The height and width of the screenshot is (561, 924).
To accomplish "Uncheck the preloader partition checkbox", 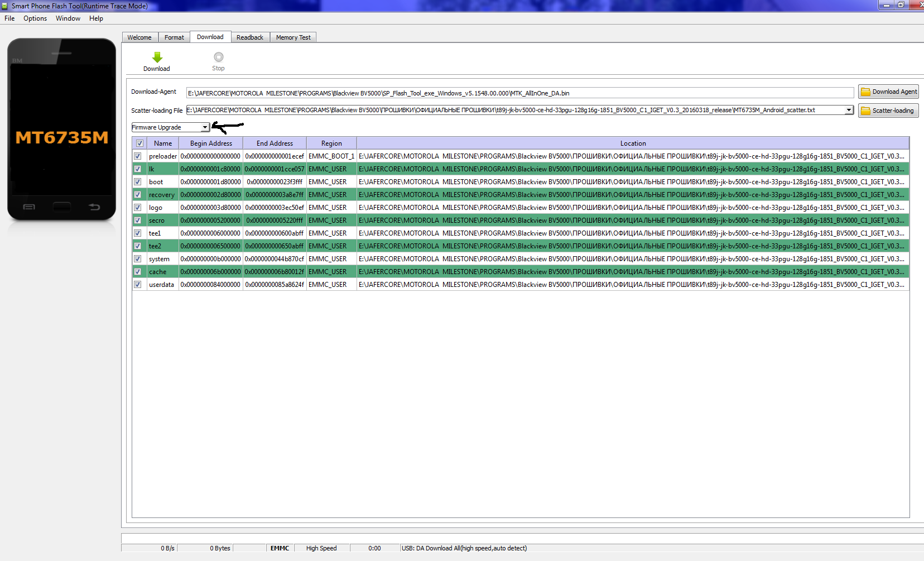I will [x=138, y=156].
